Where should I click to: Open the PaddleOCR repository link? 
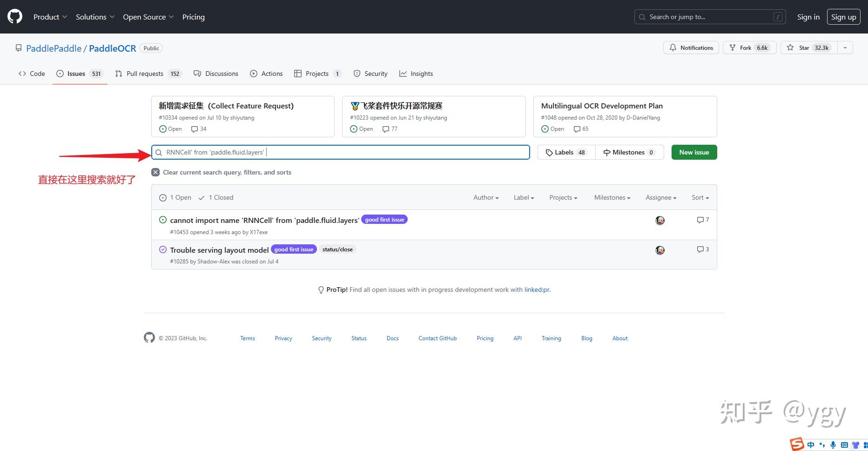[113, 48]
